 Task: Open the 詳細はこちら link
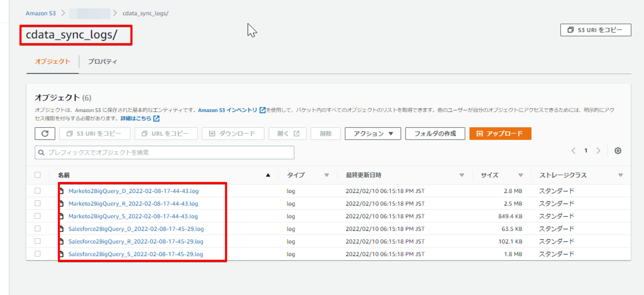pyautogui.click(x=136, y=118)
